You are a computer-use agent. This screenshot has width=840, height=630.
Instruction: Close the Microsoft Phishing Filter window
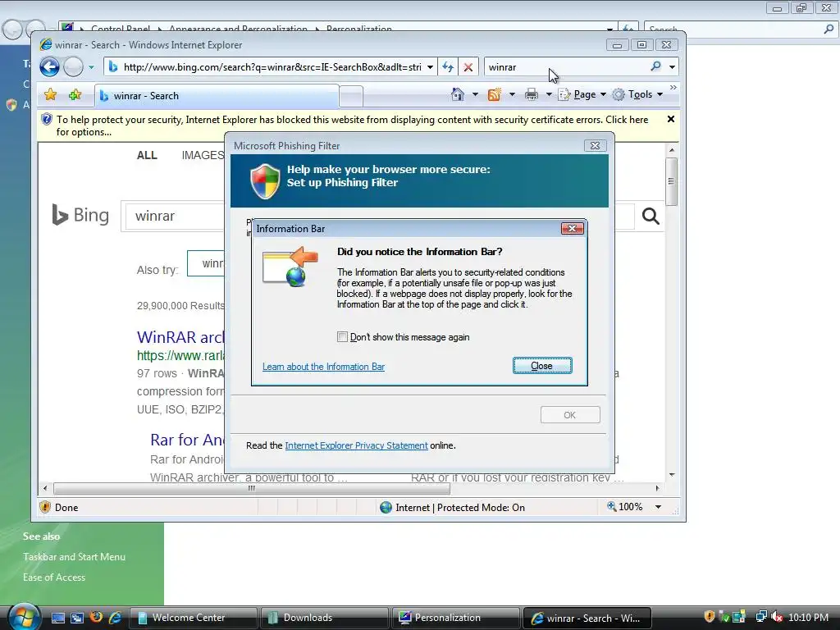coord(595,146)
